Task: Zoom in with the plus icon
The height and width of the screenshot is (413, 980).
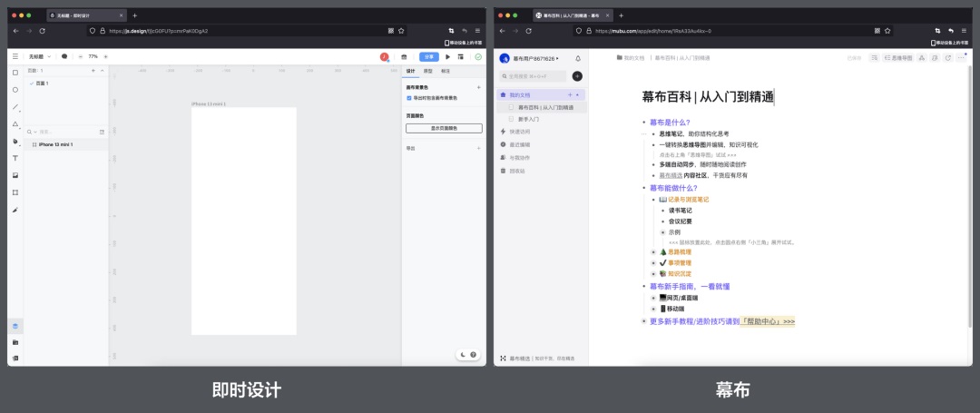Action: tap(105, 56)
